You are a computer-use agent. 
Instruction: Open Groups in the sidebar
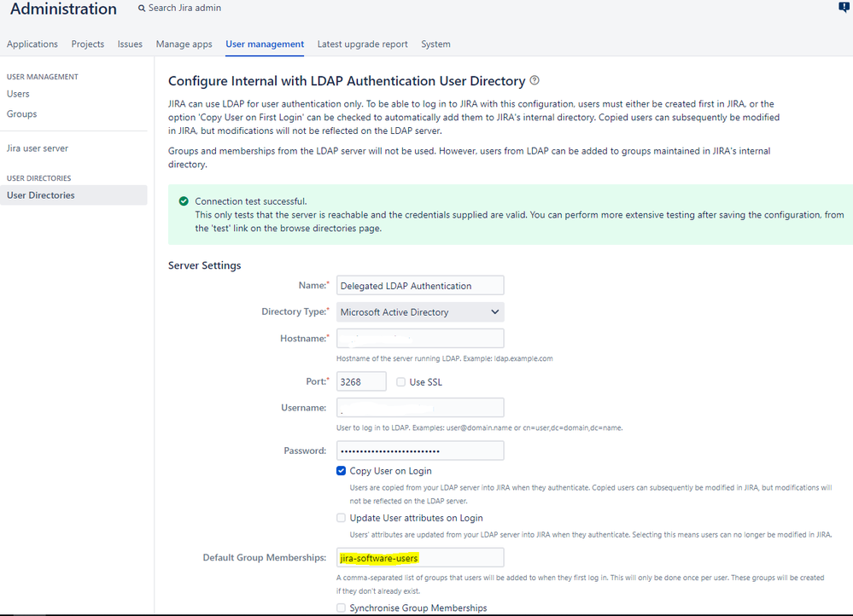click(x=21, y=114)
